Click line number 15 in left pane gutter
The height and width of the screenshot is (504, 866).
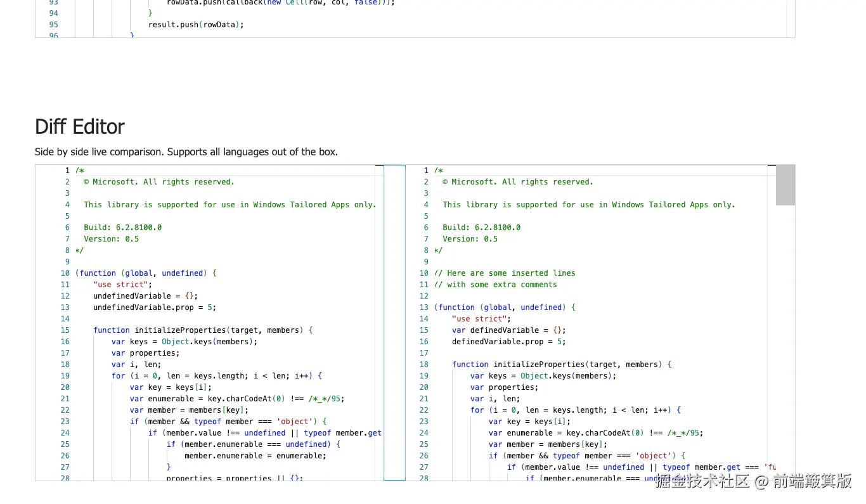point(65,330)
